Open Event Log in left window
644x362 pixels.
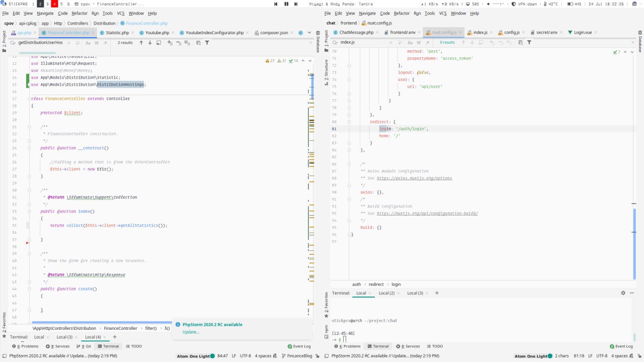[x=299, y=346]
